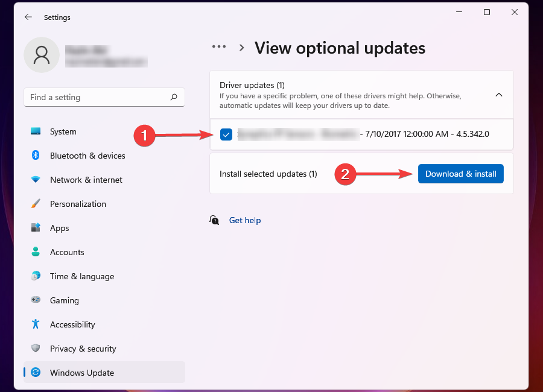Image resolution: width=543 pixels, height=392 pixels.
Task: Go back with the Settings back arrow
Action: [x=28, y=17]
